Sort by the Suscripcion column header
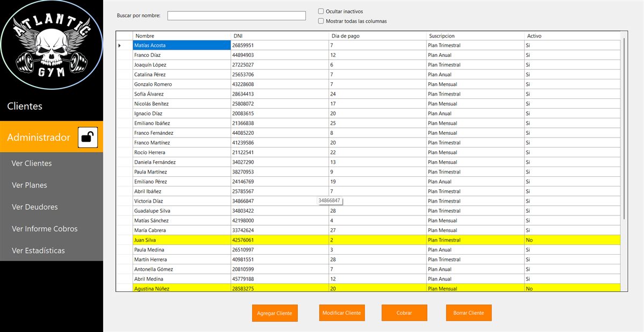 point(475,36)
